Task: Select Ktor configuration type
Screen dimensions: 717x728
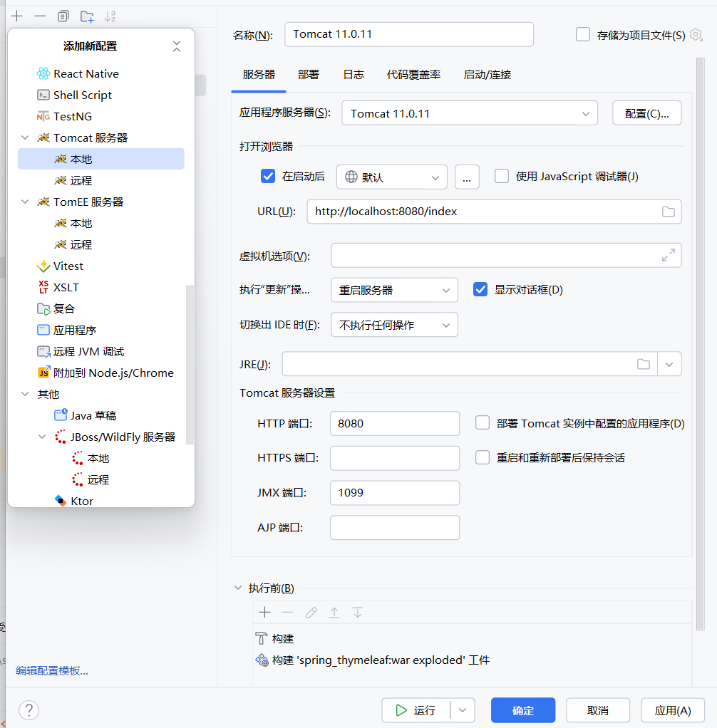Action: click(x=74, y=501)
